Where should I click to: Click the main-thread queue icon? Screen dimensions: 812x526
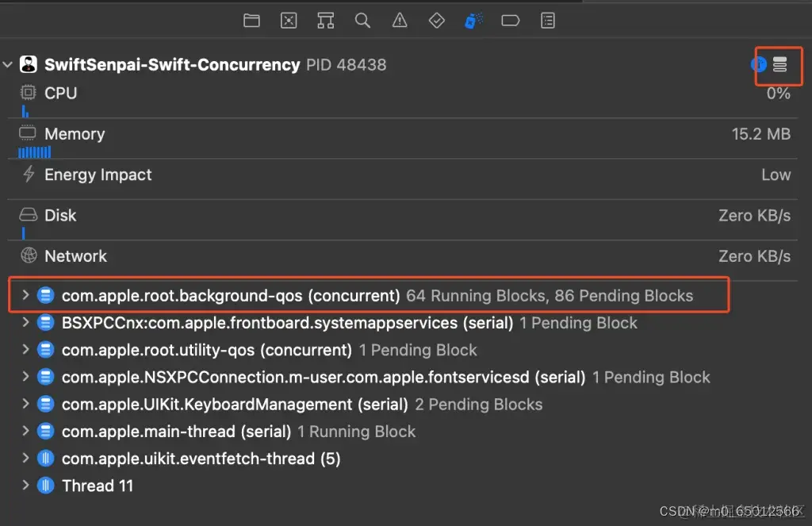[x=45, y=431]
